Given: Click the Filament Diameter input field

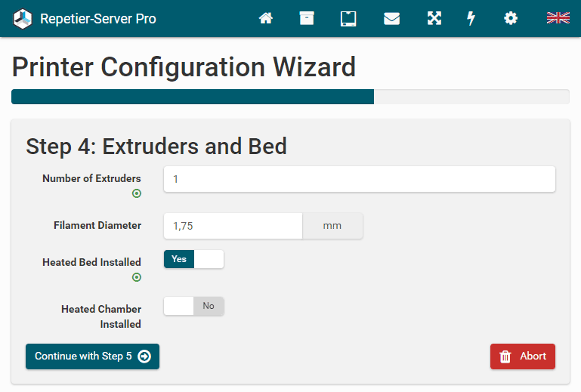Looking at the screenshot, I should click(x=233, y=225).
